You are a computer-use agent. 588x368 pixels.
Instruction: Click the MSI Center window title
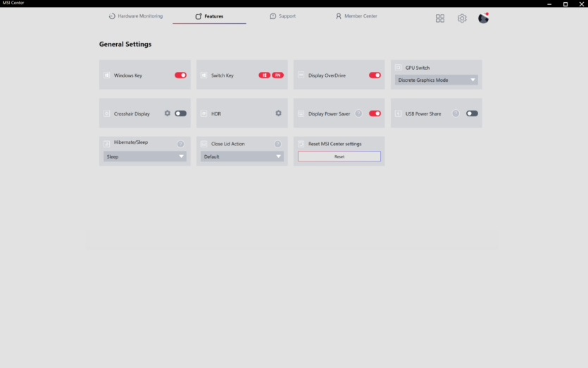pos(13,3)
